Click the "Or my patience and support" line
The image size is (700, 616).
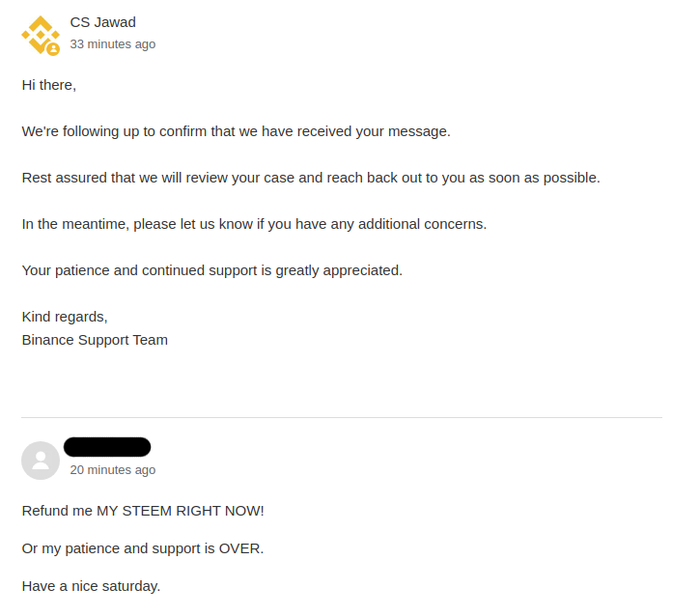tap(142, 548)
